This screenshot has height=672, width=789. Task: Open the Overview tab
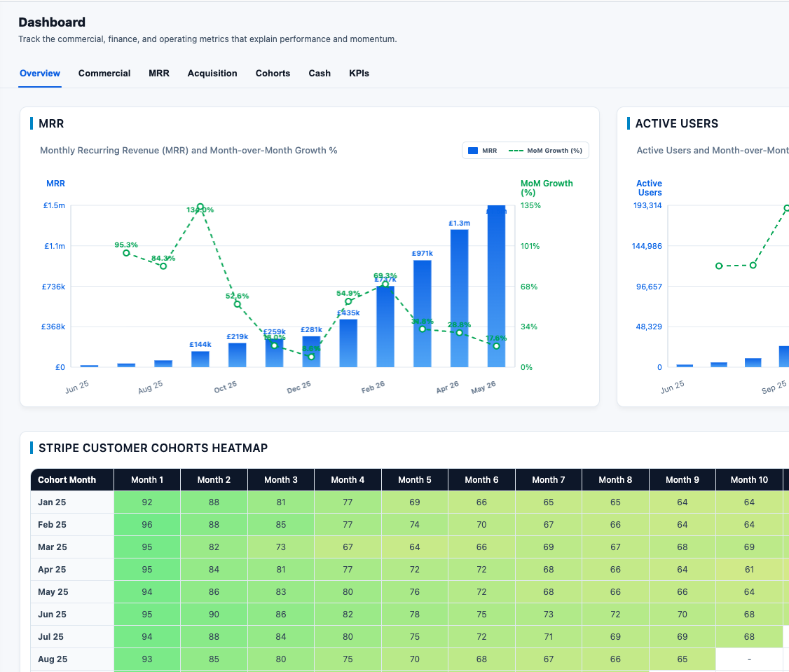pos(40,74)
